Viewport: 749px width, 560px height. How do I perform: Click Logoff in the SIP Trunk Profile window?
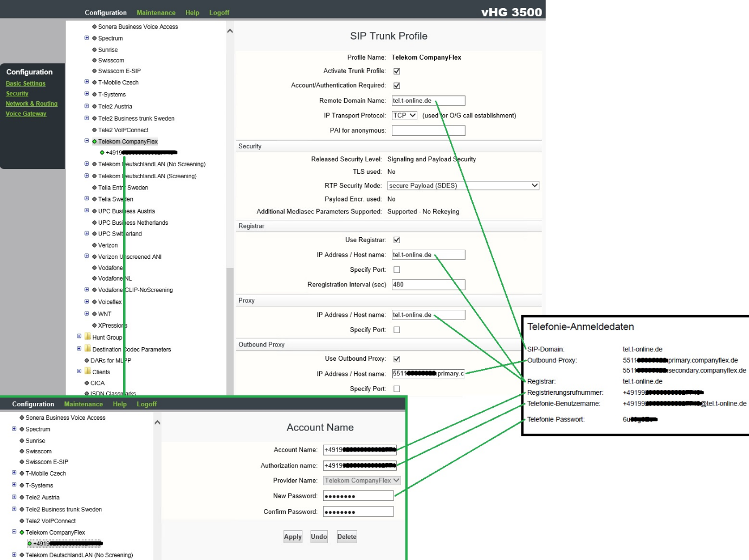[x=219, y=12]
